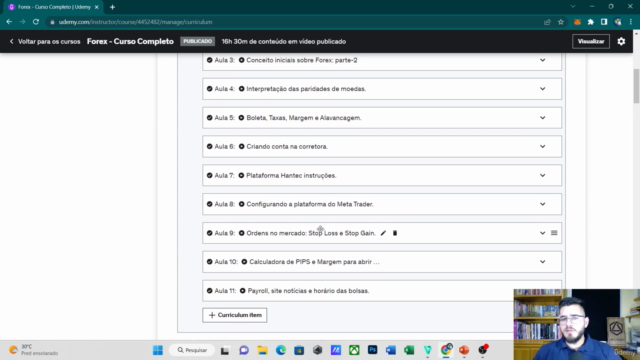Image resolution: width=640 pixels, height=360 pixels.
Task: Click the Aula 10 Calculadora de PIPS title
Action: pyautogui.click(x=314, y=262)
